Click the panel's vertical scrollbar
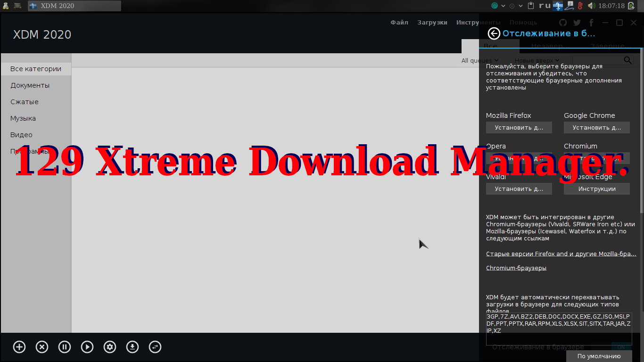 pyautogui.click(x=642, y=130)
